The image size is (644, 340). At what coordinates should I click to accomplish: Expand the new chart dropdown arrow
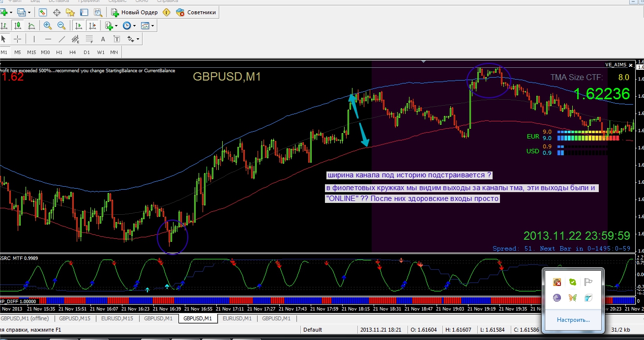(11, 12)
